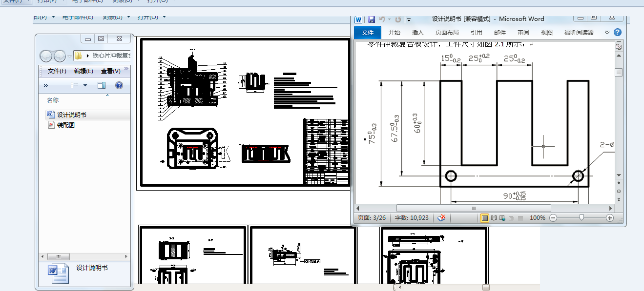Viewport: 644px width, 291px height.
Task: Select Draft view button in status bar
Action: [520, 218]
